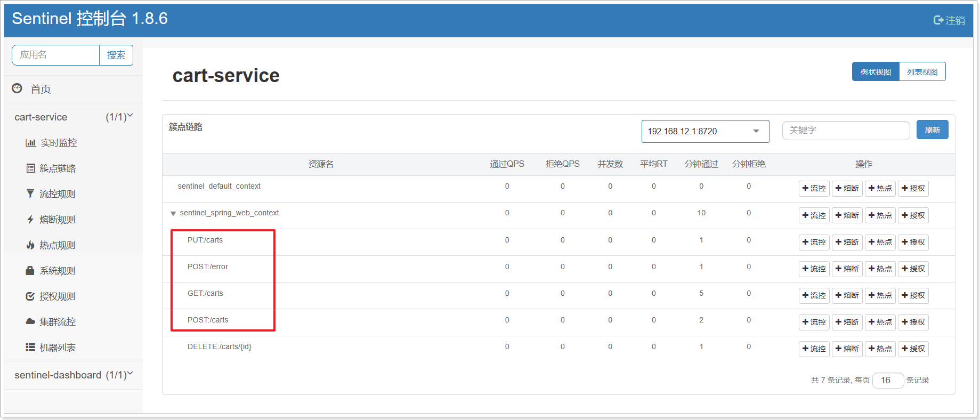Open the machine IP 192.168.12.1:8720 dropdown
The image size is (980, 420).
705,131
